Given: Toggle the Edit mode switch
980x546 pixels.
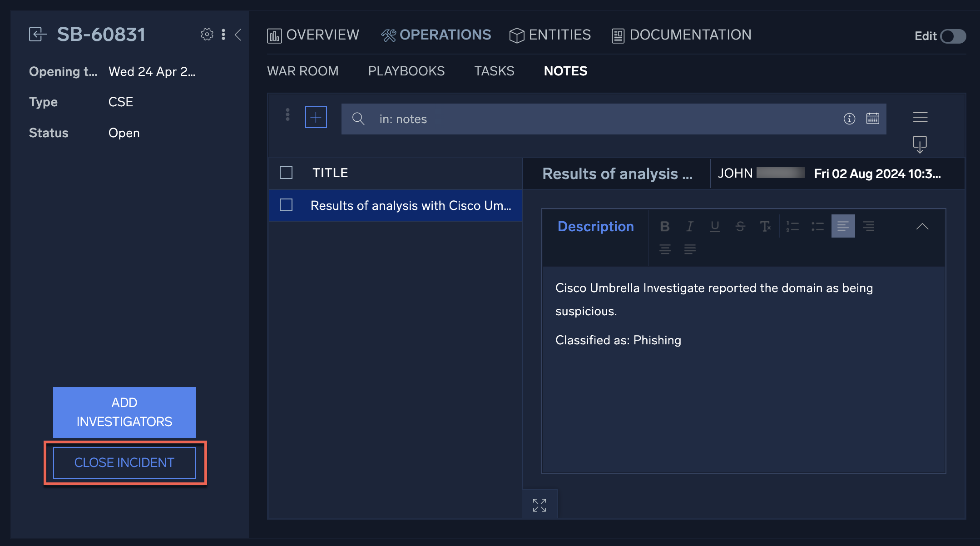Looking at the screenshot, I should click(953, 36).
